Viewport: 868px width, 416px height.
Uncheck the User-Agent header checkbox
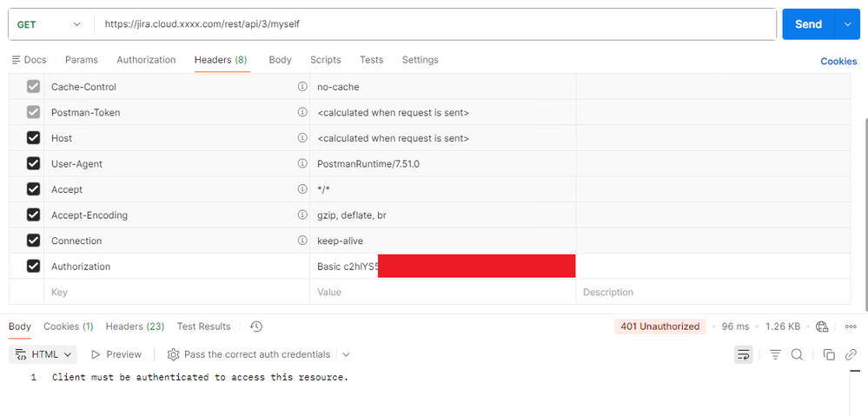pyautogui.click(x=33, y=164)
